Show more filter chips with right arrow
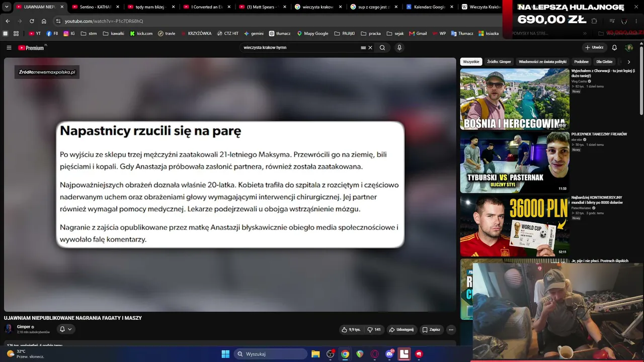 point(629,61)
